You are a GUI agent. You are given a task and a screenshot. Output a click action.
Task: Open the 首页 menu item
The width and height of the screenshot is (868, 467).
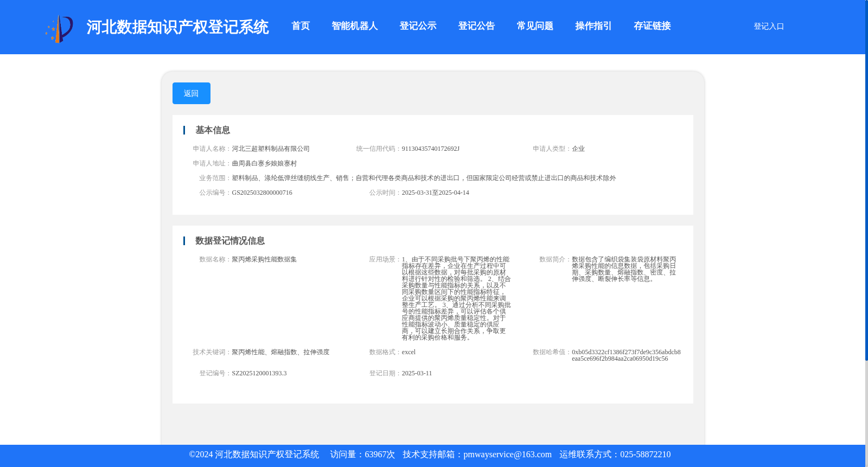301,26
